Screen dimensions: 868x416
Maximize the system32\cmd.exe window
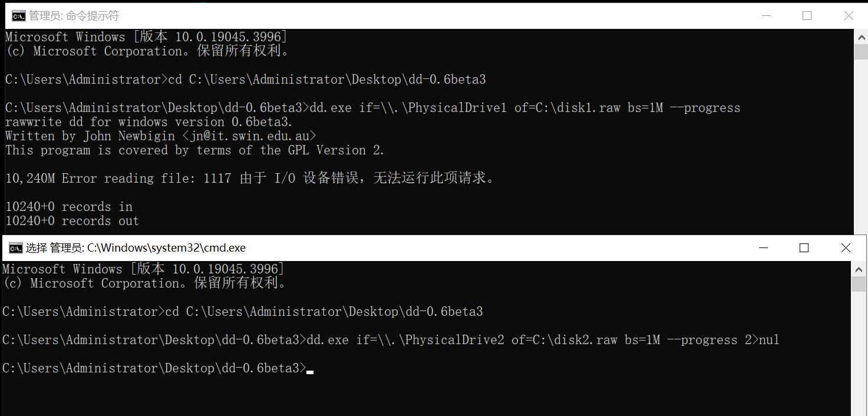pyautogui.click(x=804, y=248)
